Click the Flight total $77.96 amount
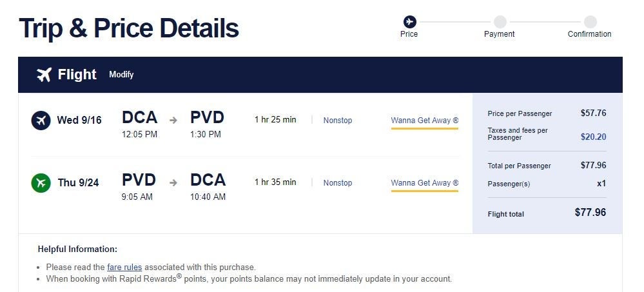The width and height of the screenshot is (644, 292). [590, 212]
